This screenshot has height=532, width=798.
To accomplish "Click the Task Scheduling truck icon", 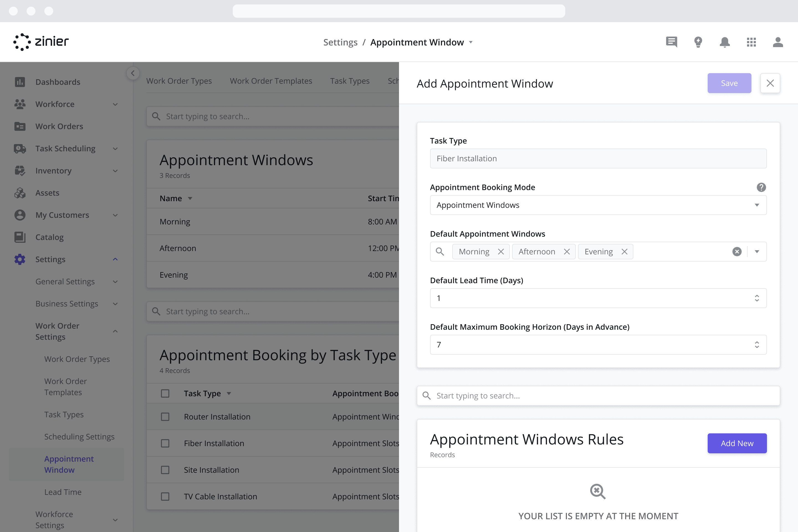I will [20, 149].
